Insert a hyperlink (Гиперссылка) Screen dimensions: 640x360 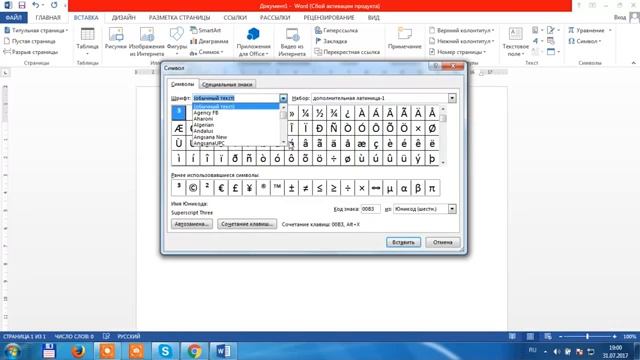click(x=336, y=30)
